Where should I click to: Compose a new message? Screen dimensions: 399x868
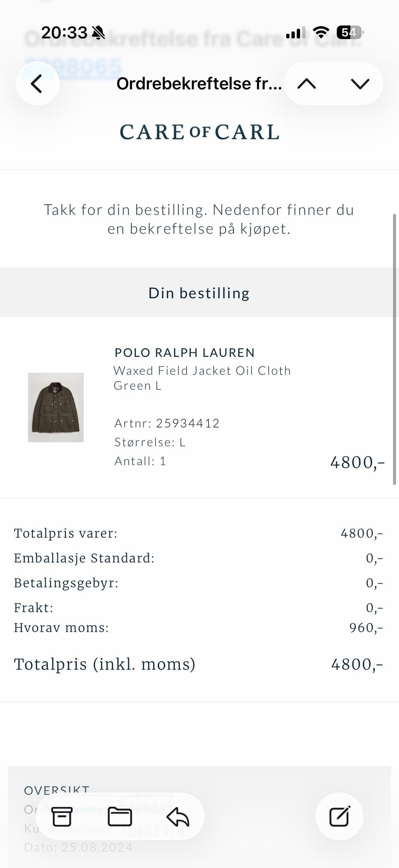pyautogui.click(x=339, y=816)
